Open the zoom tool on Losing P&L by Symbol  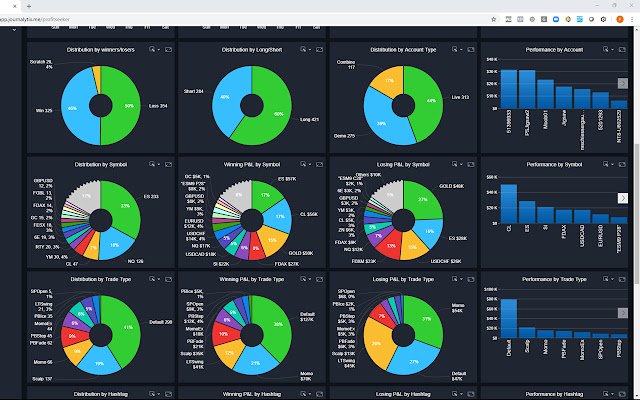coord(454,164)
